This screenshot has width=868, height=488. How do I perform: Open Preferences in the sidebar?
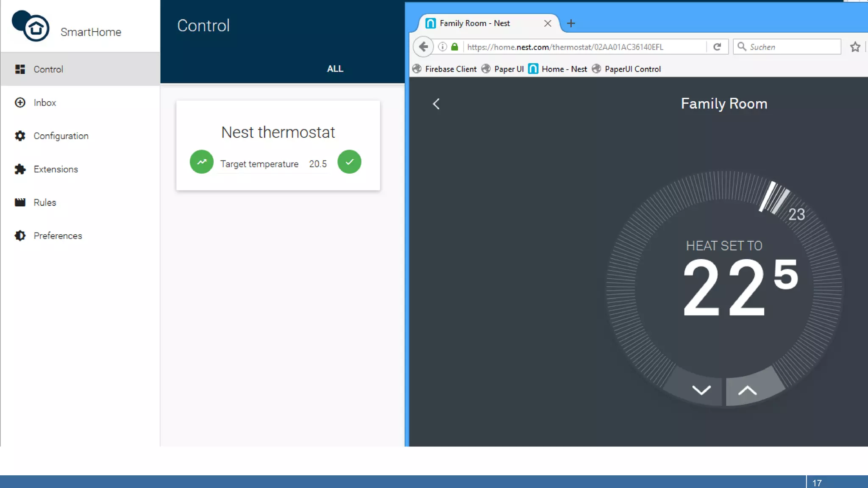click(x=58, y=236)
